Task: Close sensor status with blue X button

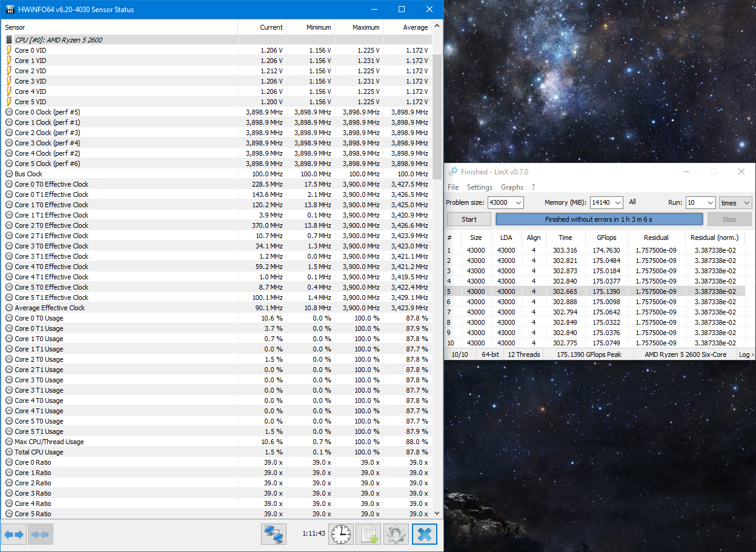Action: (425, 534)
